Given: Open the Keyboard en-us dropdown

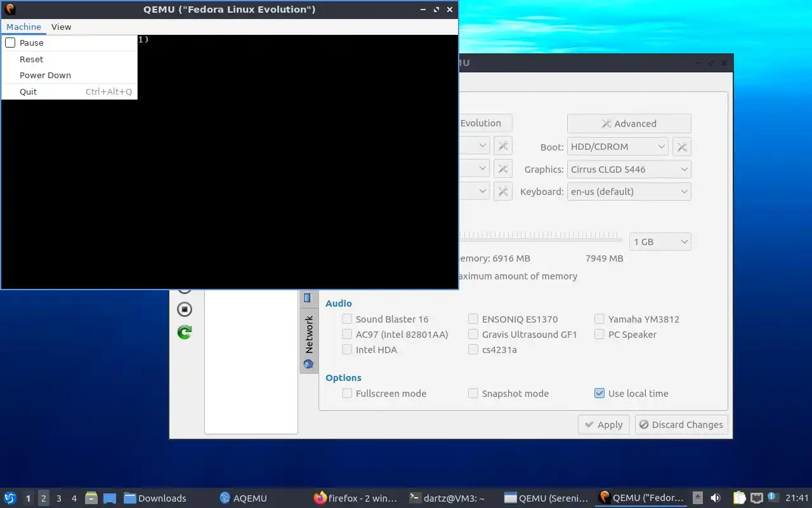Looking at the screenshot, I should (629, 192).
